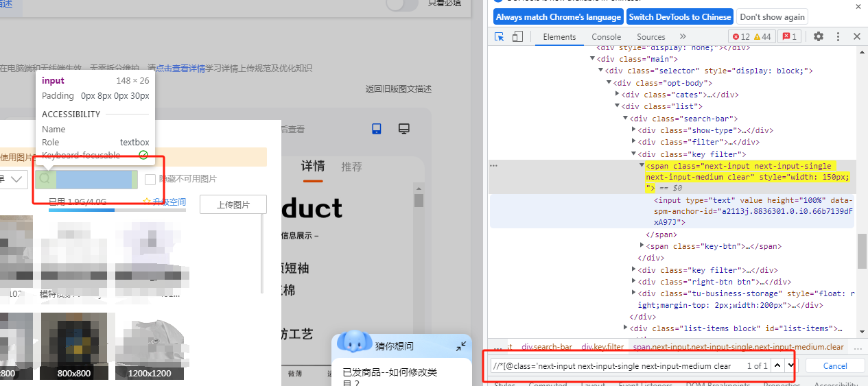This screenshot has width=868, height=386.
Task: Click the blue elephant assistant mascot
Action: [x=354, y=341]
